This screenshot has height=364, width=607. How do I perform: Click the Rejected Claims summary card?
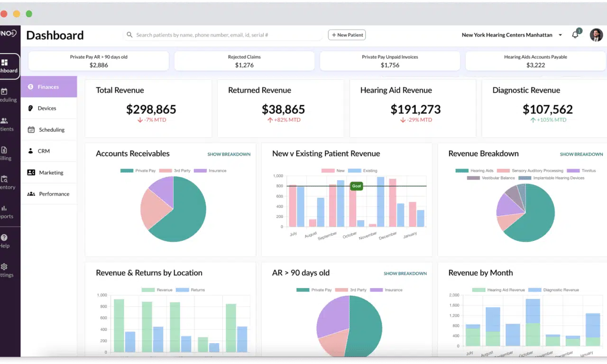[244, 61]
